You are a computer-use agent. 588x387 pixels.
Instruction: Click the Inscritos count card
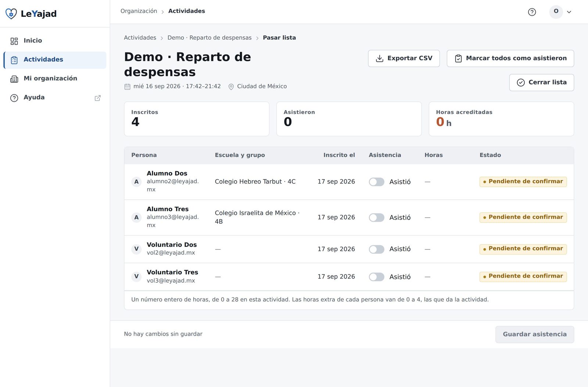(197, 119)
